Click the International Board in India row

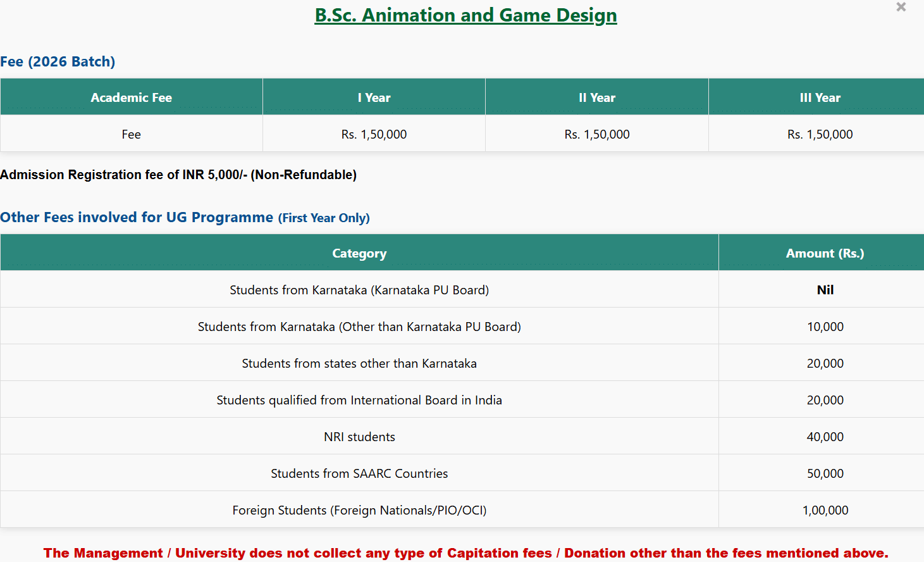[359, 400]
